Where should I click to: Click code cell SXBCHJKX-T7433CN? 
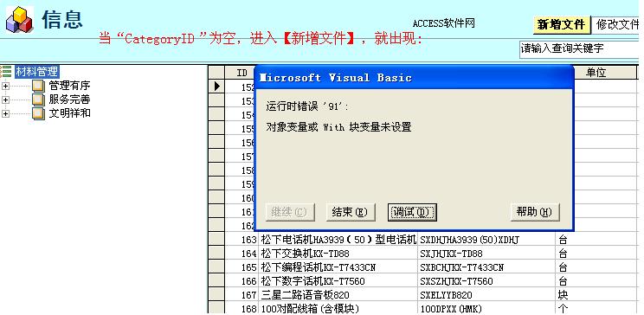(x=486, y=267)
